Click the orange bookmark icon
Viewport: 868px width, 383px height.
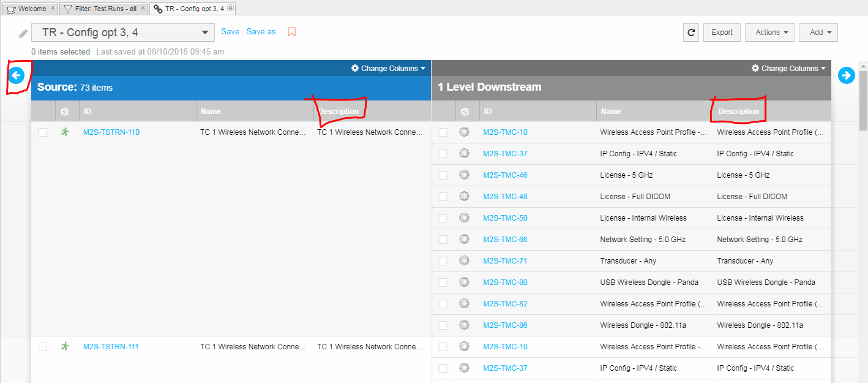click(291, 32)
